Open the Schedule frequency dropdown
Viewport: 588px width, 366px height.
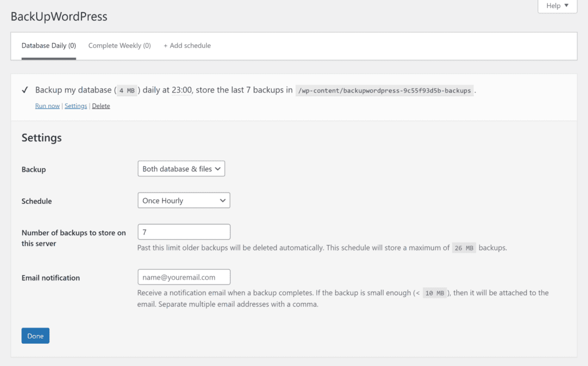184,201
